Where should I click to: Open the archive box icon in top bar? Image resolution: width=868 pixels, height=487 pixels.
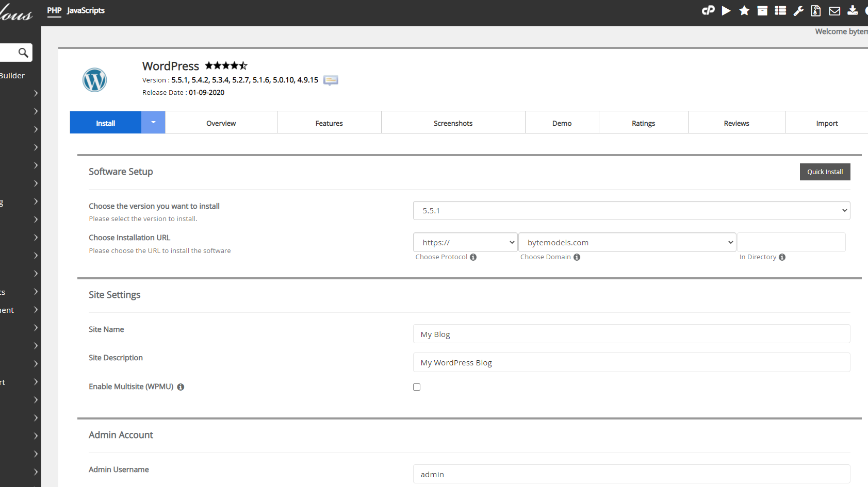[x=762, y=10]
